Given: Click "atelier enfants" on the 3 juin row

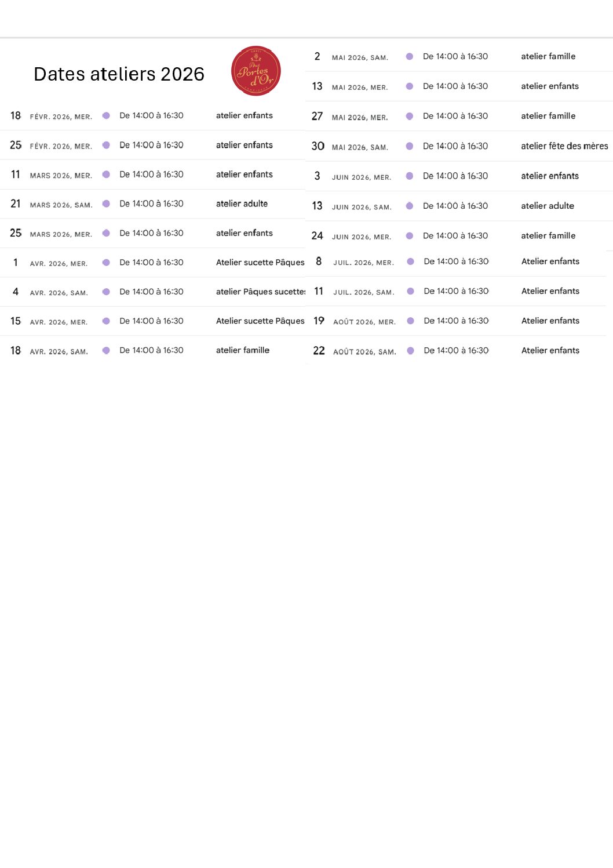Looking at the screenshot, I should (x=549, y=176).
